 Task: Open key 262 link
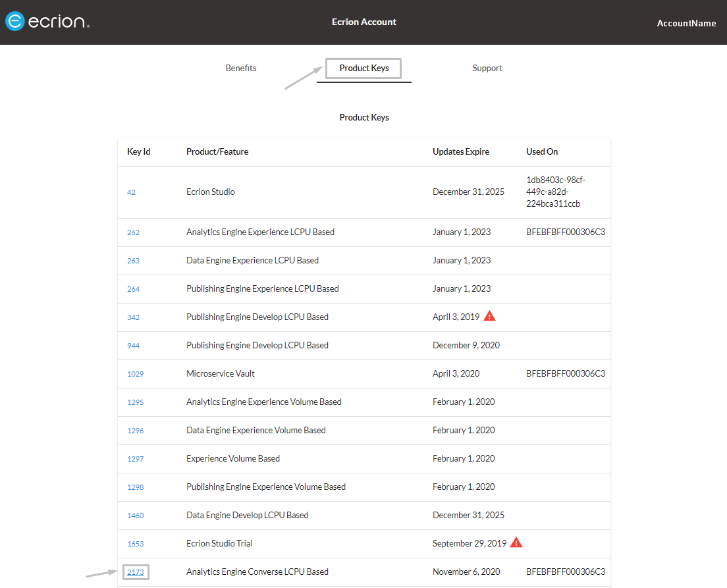134,233
